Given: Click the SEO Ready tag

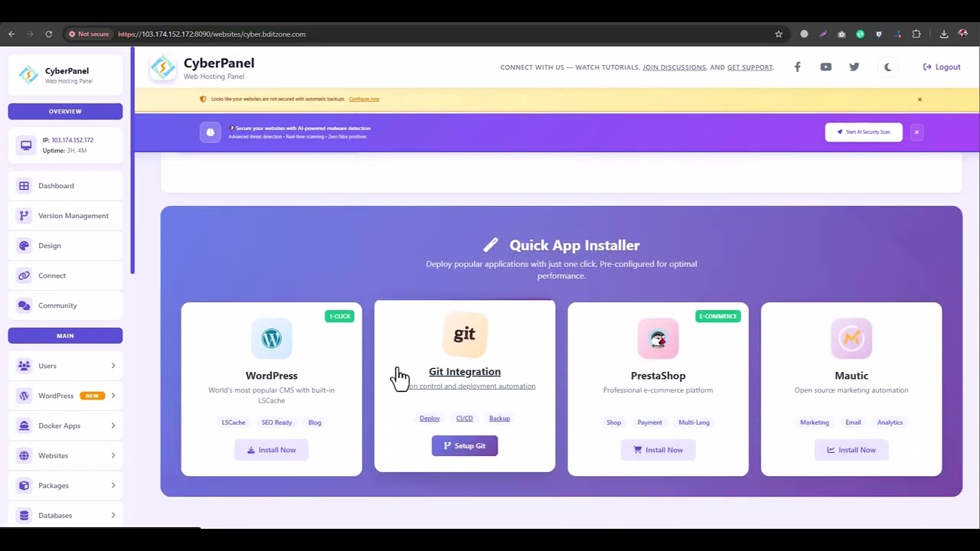Looking at the screenshot, I should tap(276, 422).
